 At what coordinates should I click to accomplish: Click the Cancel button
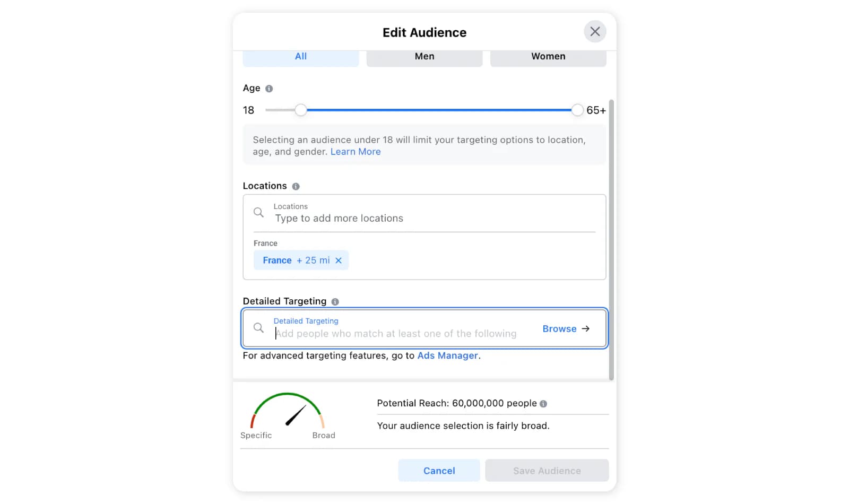coord(439,471)
